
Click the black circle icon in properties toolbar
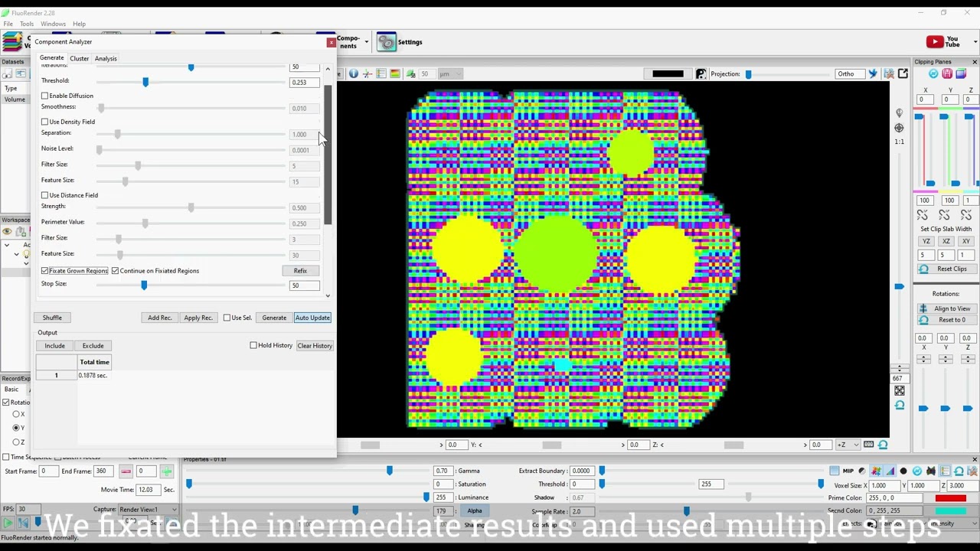[903, 471]
